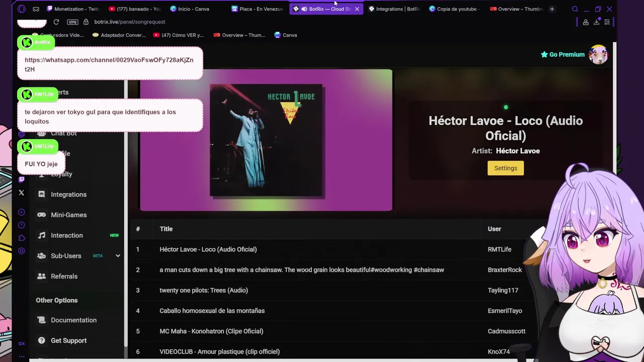Click user Cadmusscott in queue

point(506,331)
